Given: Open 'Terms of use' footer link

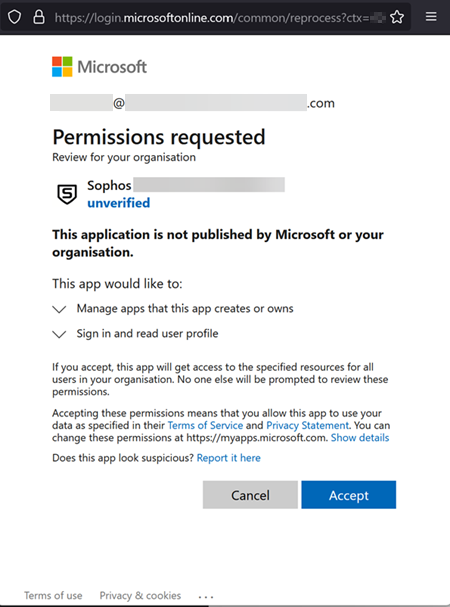Looking at the screenshot, I should (x=53, y=595).
